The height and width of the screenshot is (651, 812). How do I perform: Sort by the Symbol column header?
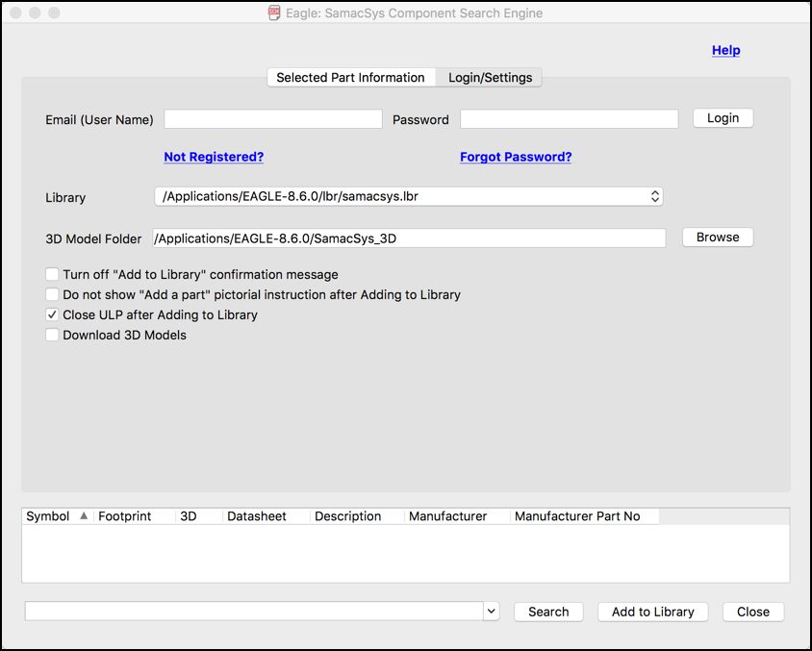58,516
